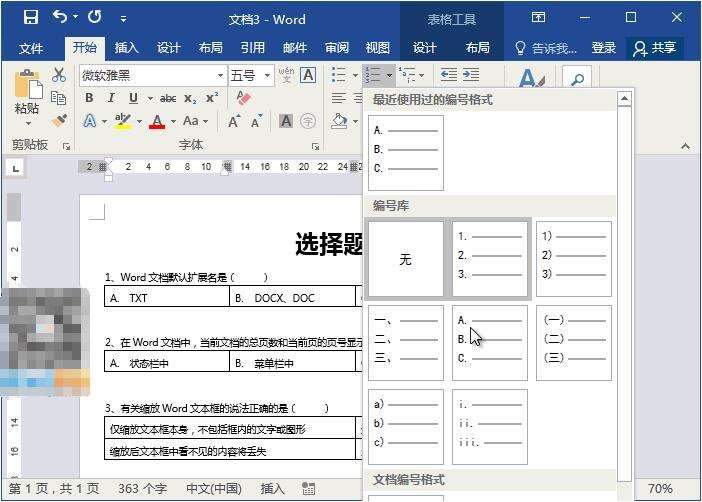The width and height of the screenshot is (702, 502).
Task: Click the Paste clipboard icon
Action: 28,84
